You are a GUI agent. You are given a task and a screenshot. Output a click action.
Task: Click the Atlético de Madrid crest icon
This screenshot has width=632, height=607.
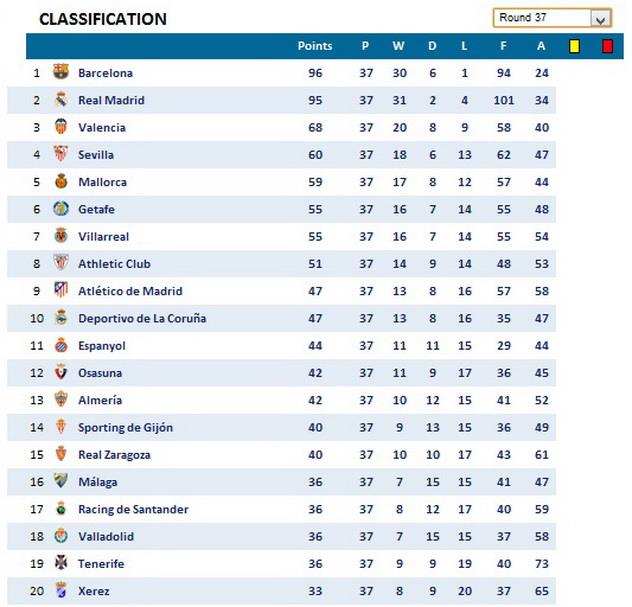(61, 291)
